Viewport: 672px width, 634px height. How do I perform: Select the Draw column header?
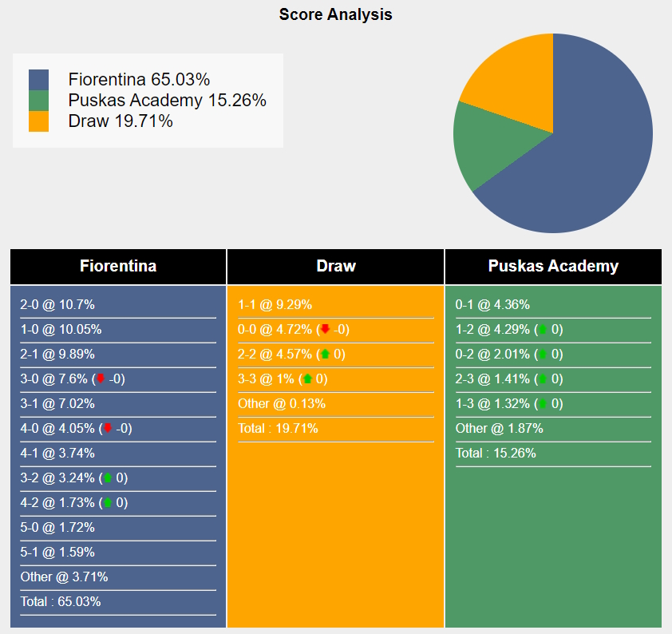[x=335, y=266]
